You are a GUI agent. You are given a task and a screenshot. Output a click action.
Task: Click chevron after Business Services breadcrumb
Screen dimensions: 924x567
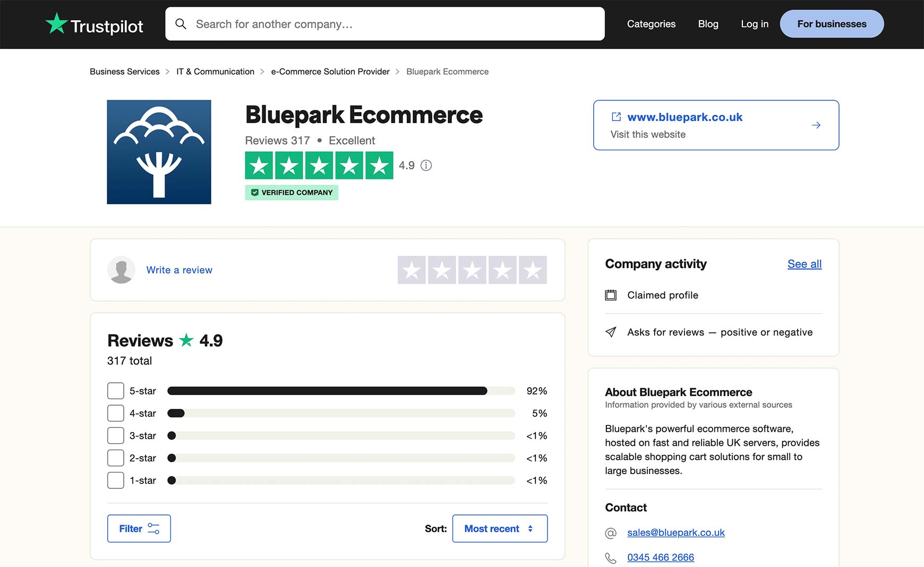point(168,72)
